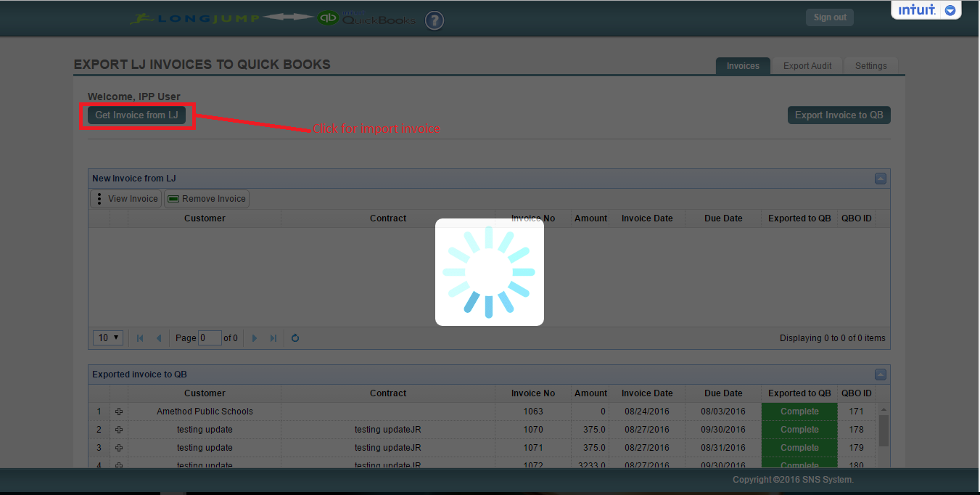Image resolution: width=980 pixels, height=495 pixels.
Task: Open the Intuit dropdown menu
Action: (950, 10)
